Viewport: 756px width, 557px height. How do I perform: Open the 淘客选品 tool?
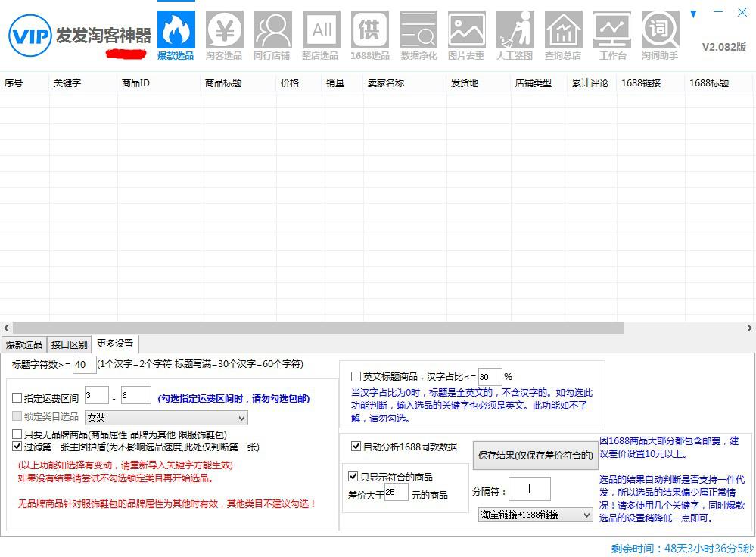(x=223, y=32)
